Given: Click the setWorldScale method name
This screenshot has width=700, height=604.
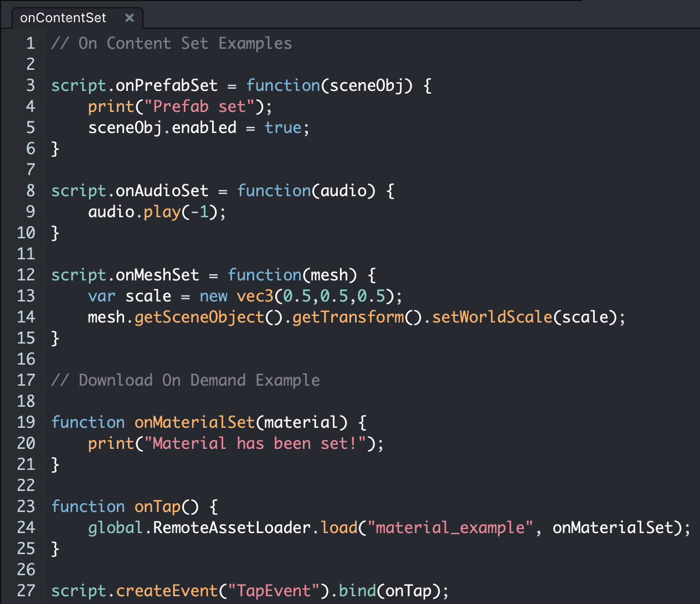Looking at the screenshot, I should (492, 317).
